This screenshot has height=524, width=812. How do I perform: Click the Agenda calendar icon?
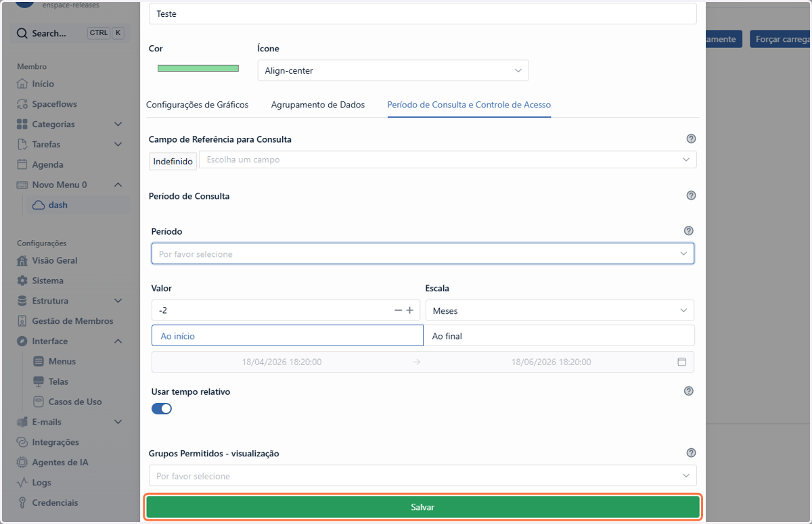pos(22,164)
